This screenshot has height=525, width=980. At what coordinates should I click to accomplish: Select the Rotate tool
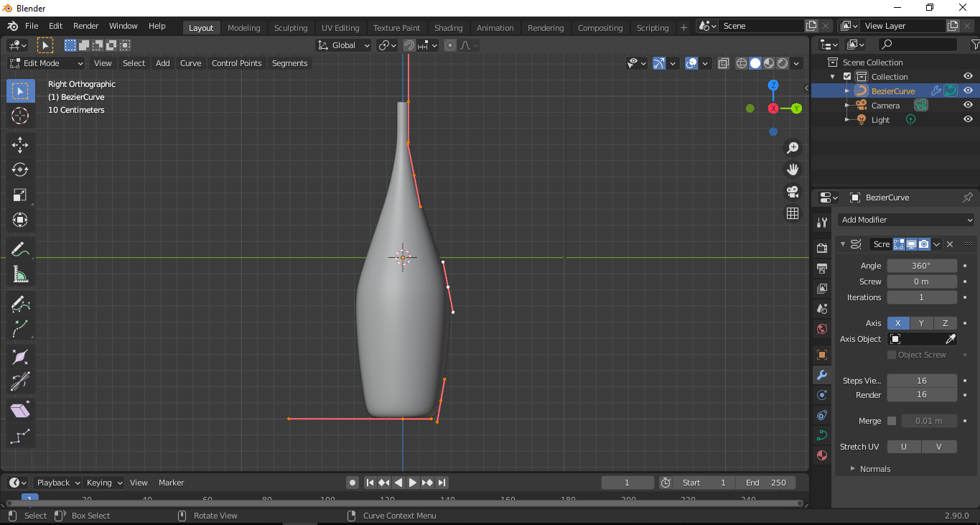click(19, 169)
